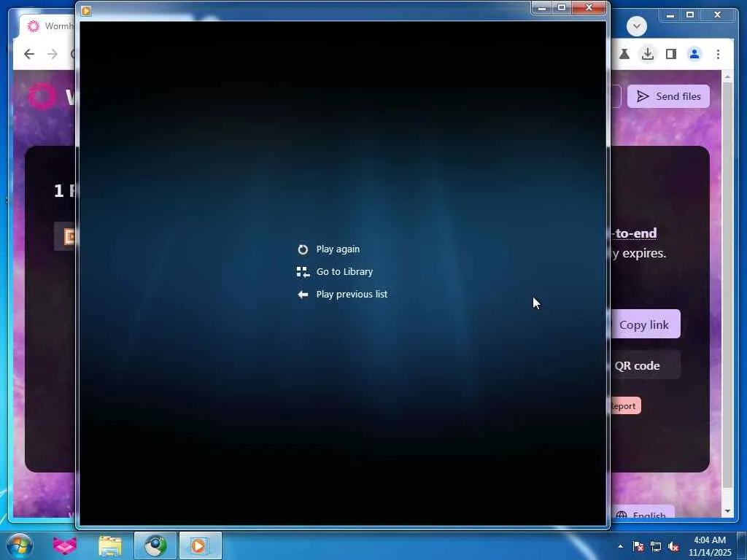Screen dimensions: 747x560
Task: Click the Wormhole logo on the page
Action: point(42,96)
